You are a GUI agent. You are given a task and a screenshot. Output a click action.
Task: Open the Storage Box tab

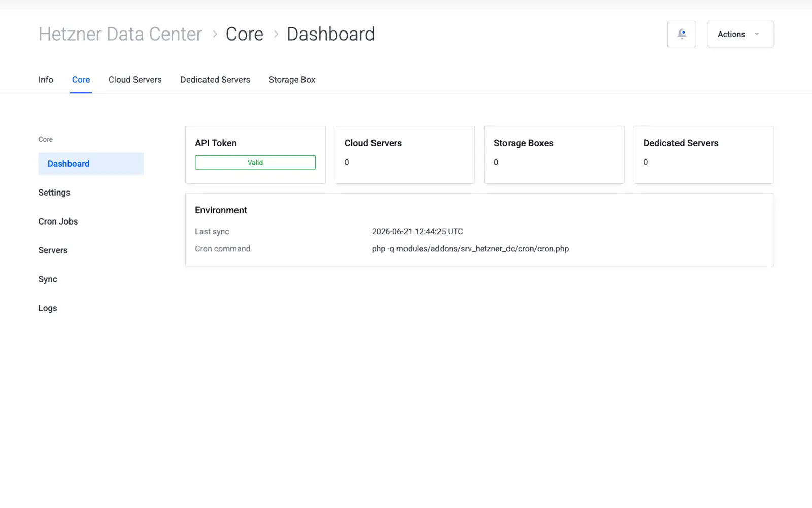292,80
